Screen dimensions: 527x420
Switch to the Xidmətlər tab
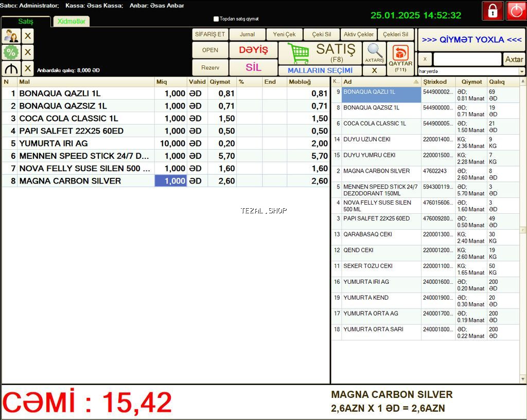71,22
